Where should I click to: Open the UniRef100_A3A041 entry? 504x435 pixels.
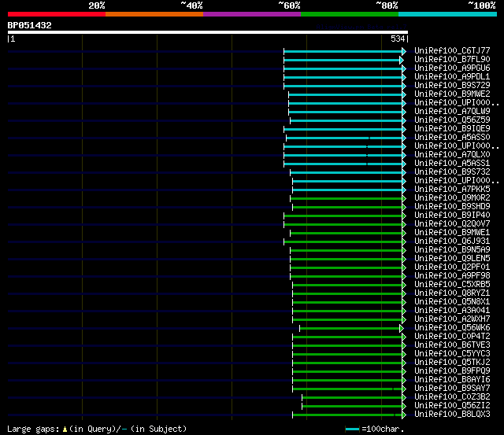tap(452, 311)
